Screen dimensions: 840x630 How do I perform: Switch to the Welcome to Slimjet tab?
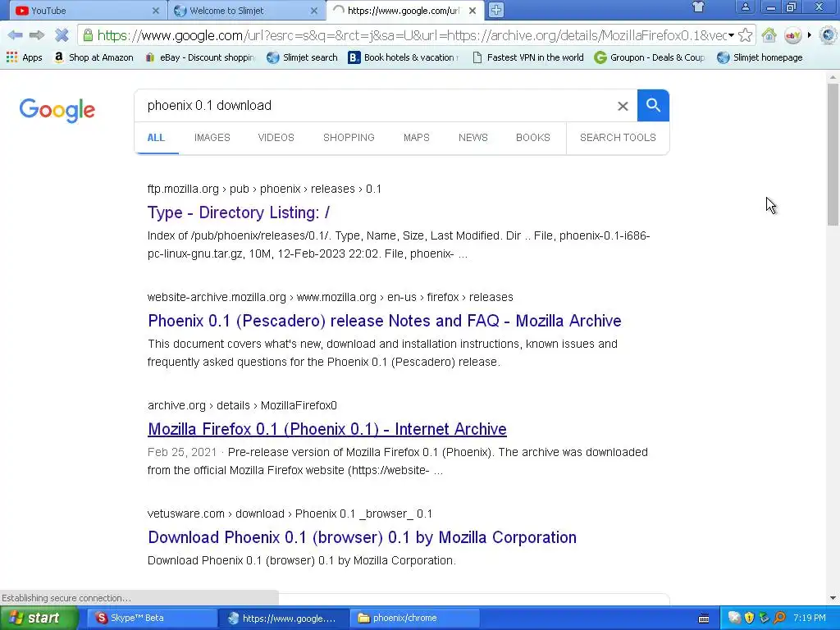[245, 10]
